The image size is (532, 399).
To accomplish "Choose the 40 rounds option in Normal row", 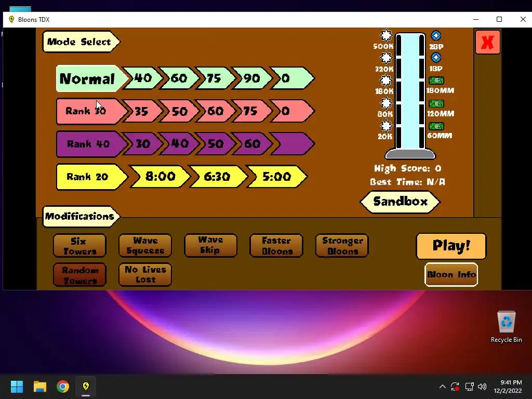I will pos(143,78).
